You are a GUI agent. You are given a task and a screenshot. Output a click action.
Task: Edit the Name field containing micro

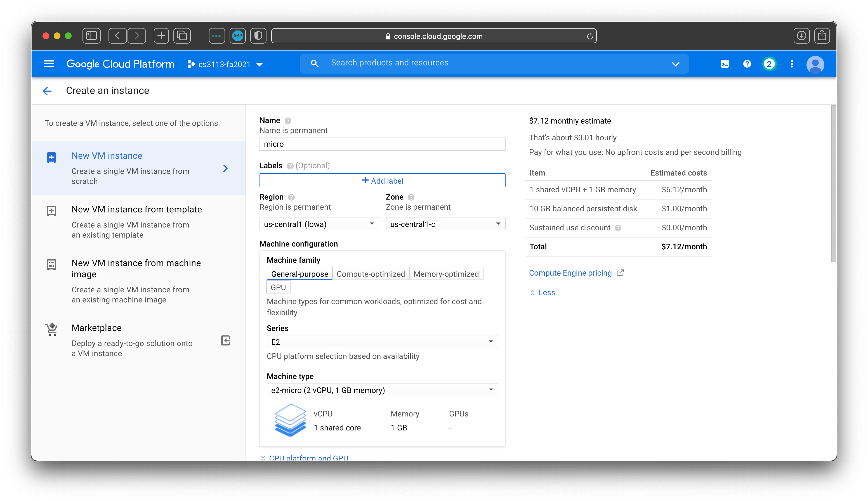tap(382, 144)
